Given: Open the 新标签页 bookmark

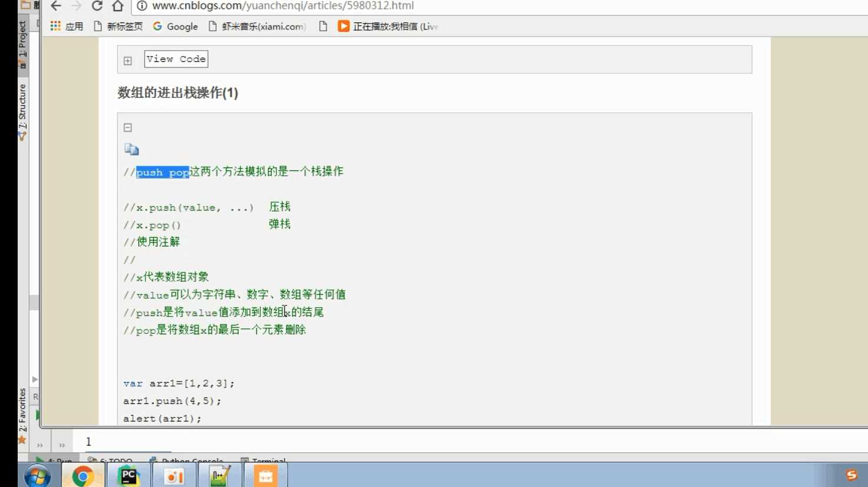Looking at the screenshot, I should tap(118, 26).
